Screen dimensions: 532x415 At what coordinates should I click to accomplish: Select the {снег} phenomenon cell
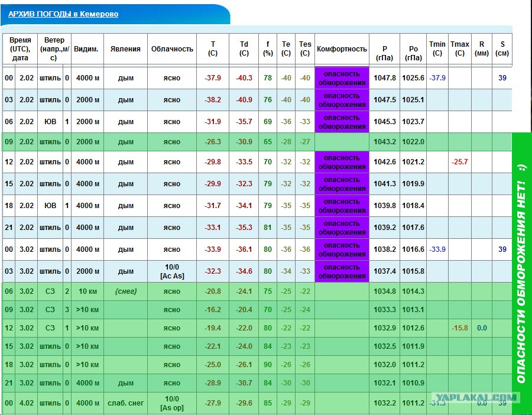tap(125, 291)
